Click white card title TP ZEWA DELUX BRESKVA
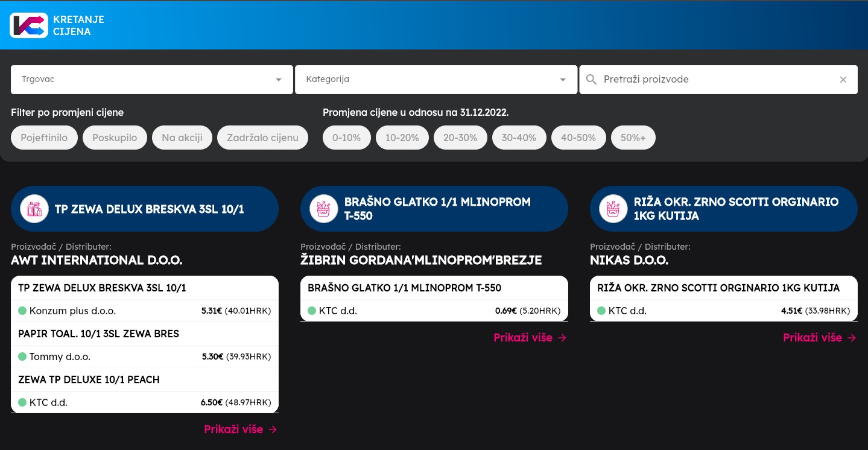 pyautogui.click(x=102, y=288)
